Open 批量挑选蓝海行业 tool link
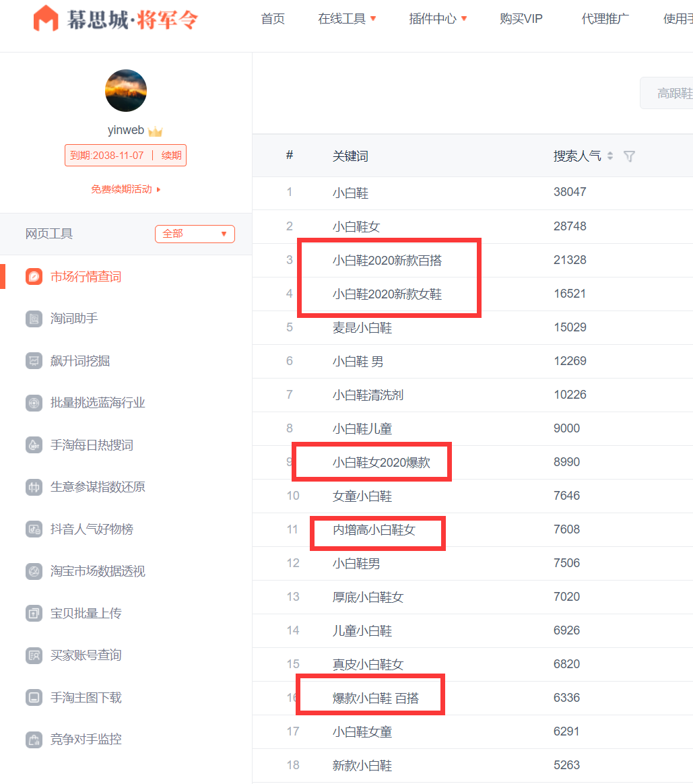 [98, 403]
